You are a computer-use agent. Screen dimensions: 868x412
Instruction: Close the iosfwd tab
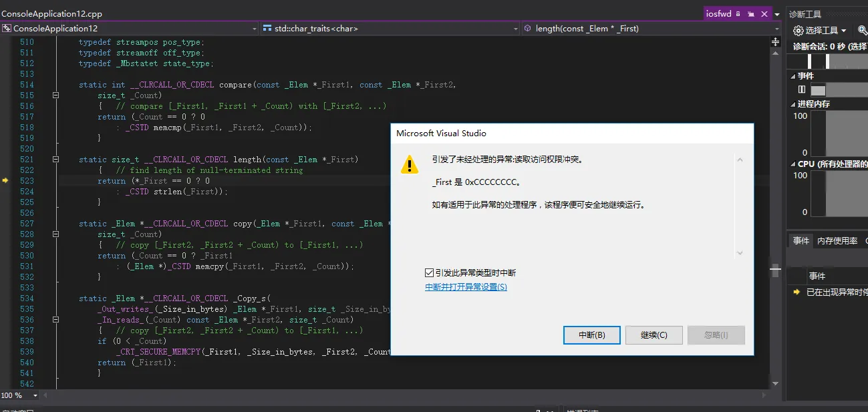pyautogui.click(x=764, y=14)
